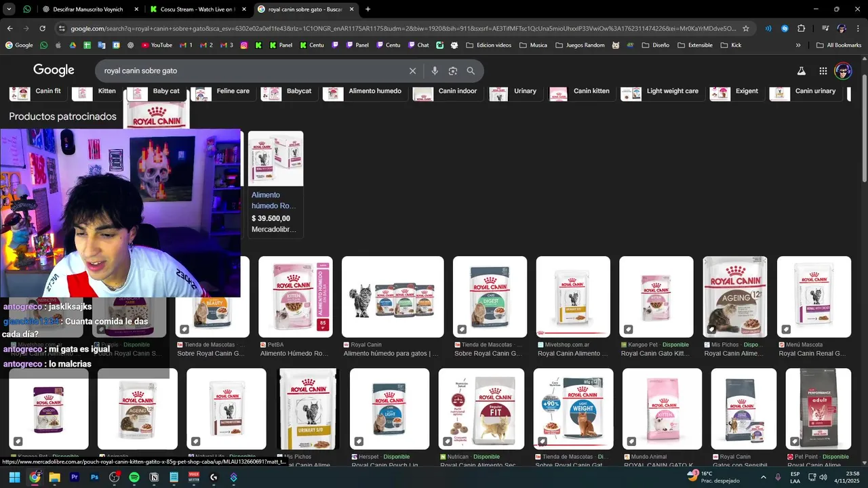This screenshot has height=488, width=868.
Task: Open the taskbar volume control
Action: coord(823,477)
